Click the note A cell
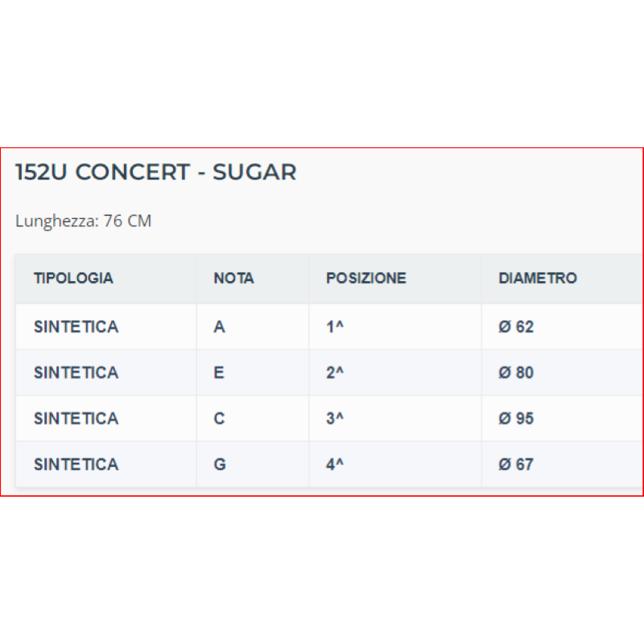 point(219,327)
